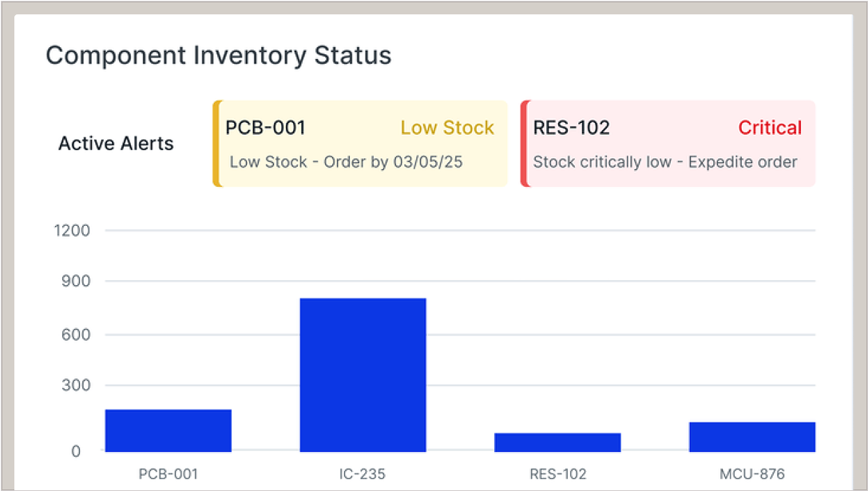Click the PCB-001 x-axis label

168,473
